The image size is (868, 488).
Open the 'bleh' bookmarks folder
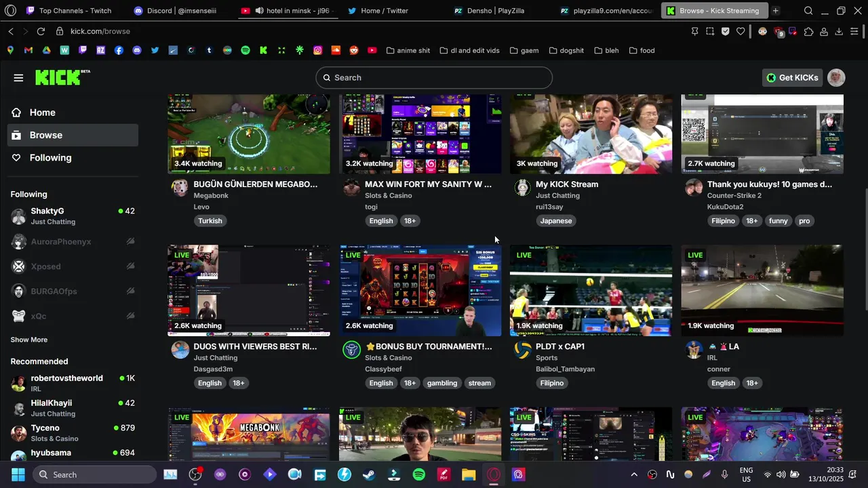click(x=606, y=50)
